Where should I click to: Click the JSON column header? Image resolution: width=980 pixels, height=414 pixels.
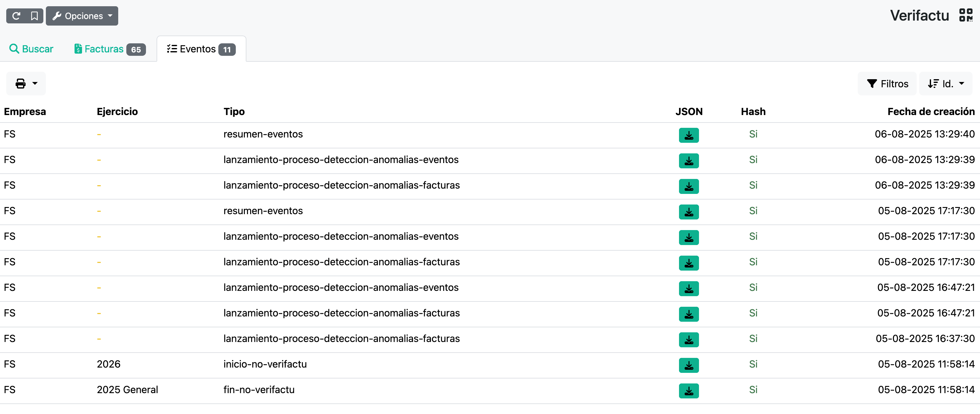689,111
